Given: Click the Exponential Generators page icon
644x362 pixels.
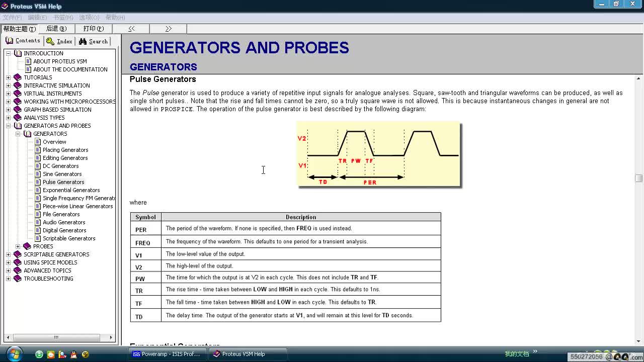Looking at the screenshot, I should click(38, 190).
